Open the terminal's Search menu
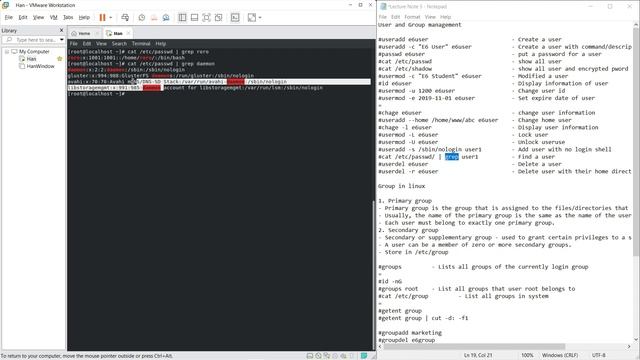This screenshot has height=360, width=640. (119, 44)
